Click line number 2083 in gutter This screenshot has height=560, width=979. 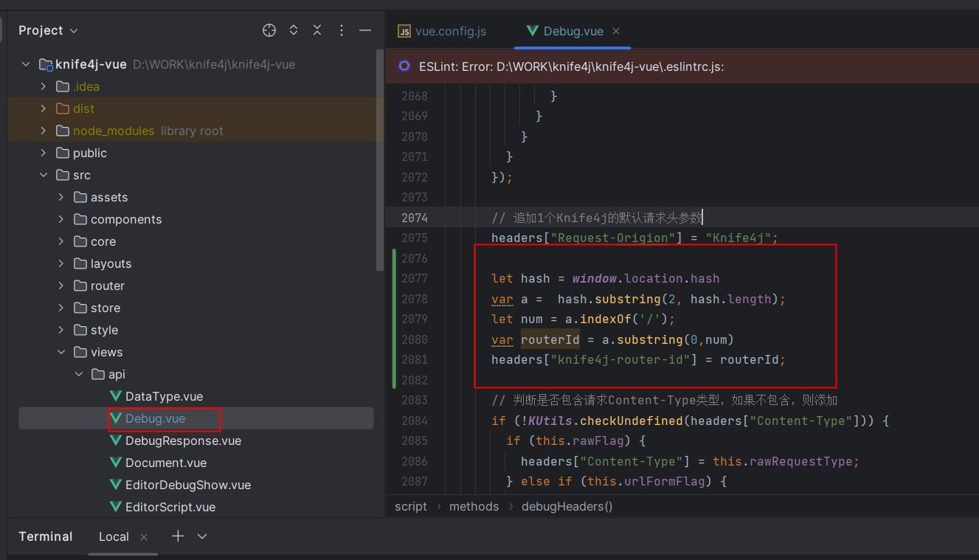[414, 400]
